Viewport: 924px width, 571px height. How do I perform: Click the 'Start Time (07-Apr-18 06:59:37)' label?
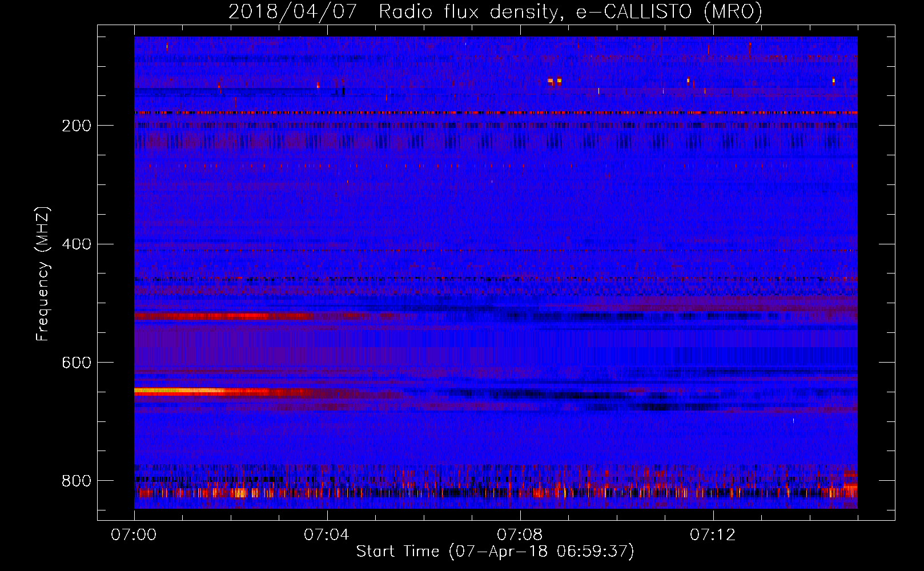click(495, 552)
